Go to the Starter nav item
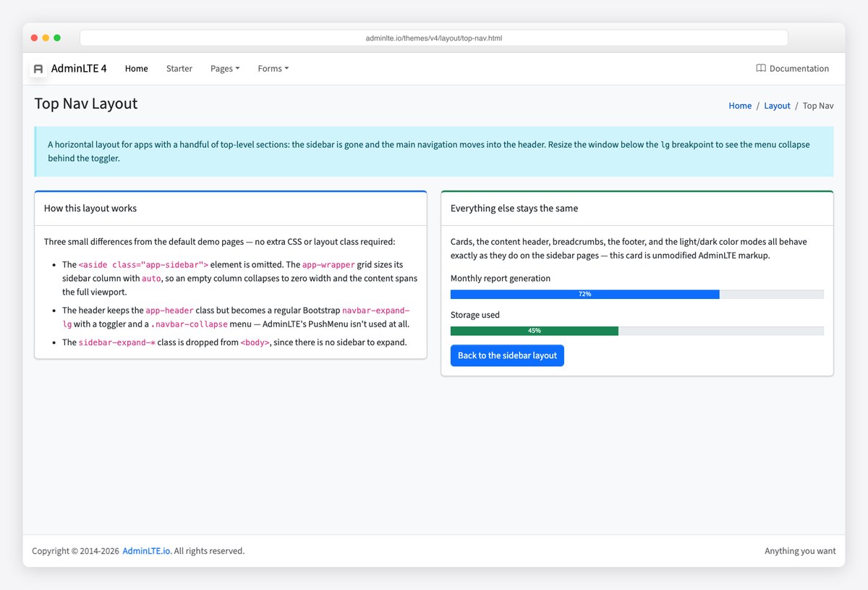 pos(179,69)
